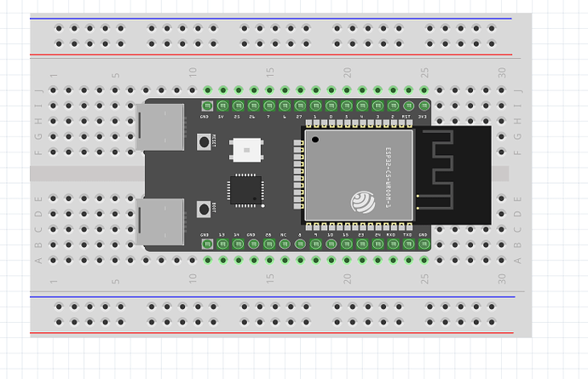
Task: Click pin 8 on the bottom header
Action: (300, 244)
